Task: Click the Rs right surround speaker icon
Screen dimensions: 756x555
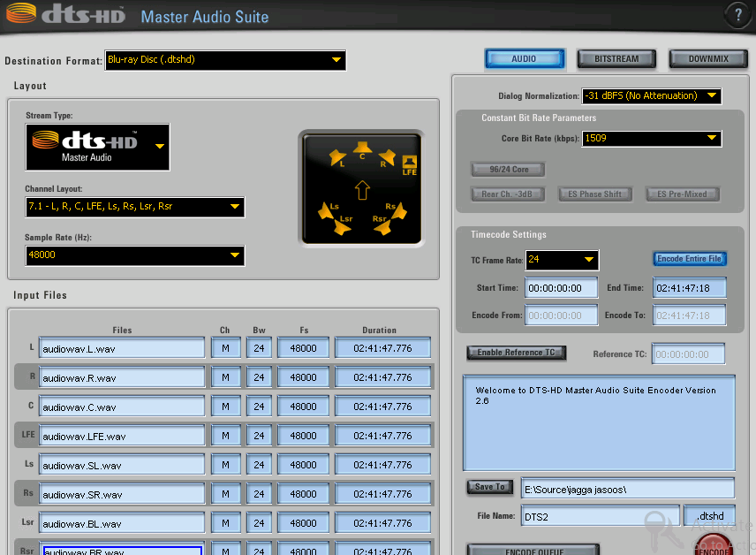Action: coord(396,210)
